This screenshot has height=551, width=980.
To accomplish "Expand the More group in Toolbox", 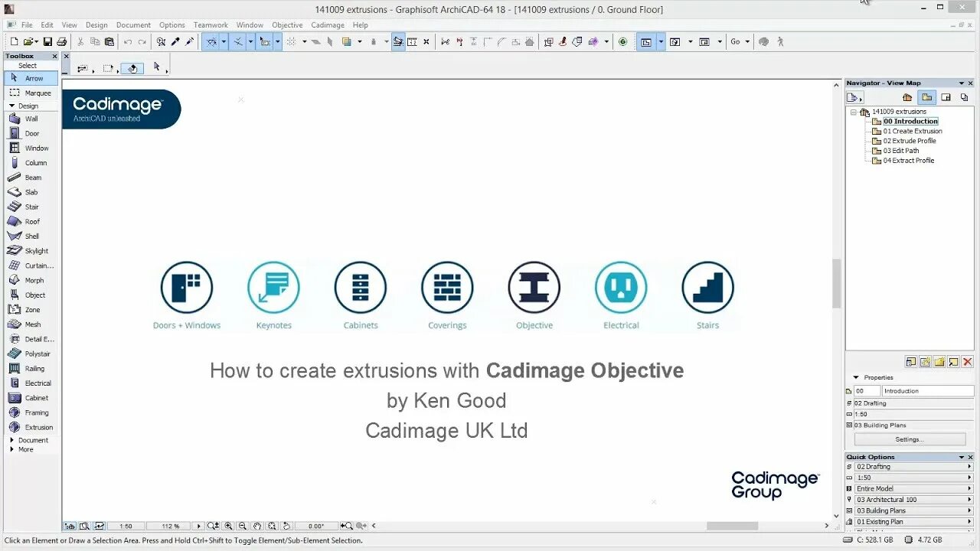I will pyautogui.click(x=12, y=449).
